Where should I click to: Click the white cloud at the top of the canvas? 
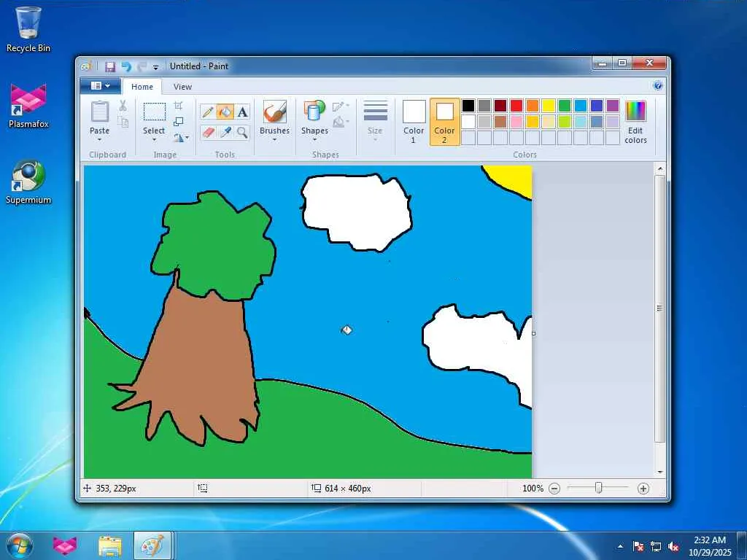pyautogui.click(x=356, y=212)
